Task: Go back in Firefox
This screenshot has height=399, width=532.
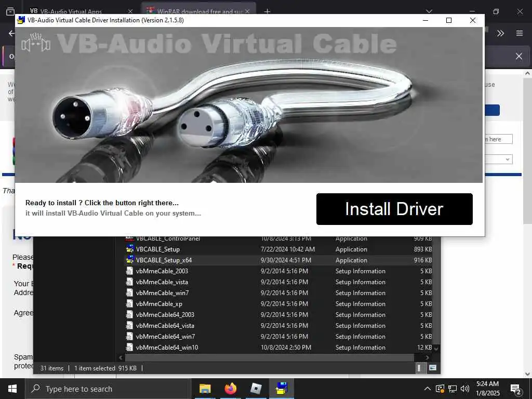Action: click(x=11, y=33)
